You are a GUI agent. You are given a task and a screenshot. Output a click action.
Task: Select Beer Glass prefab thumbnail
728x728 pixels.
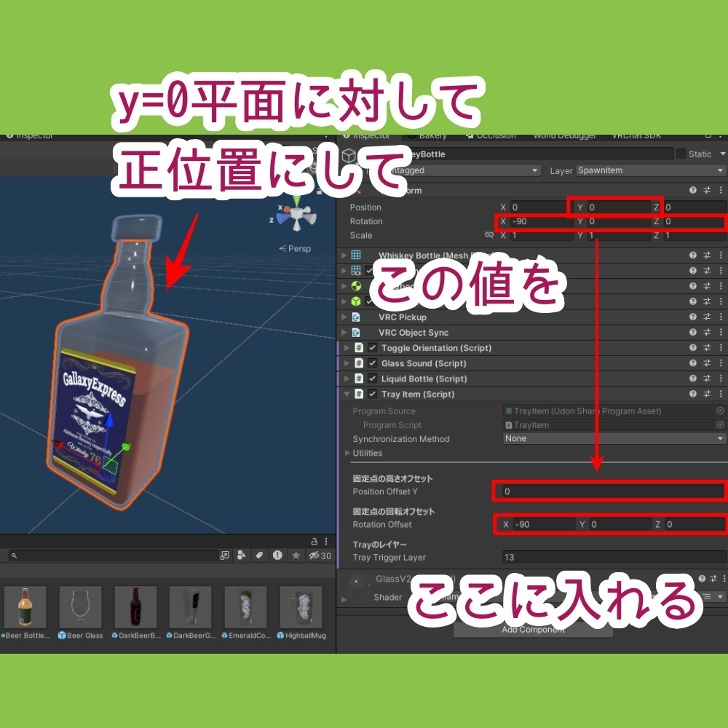[80, 607]
